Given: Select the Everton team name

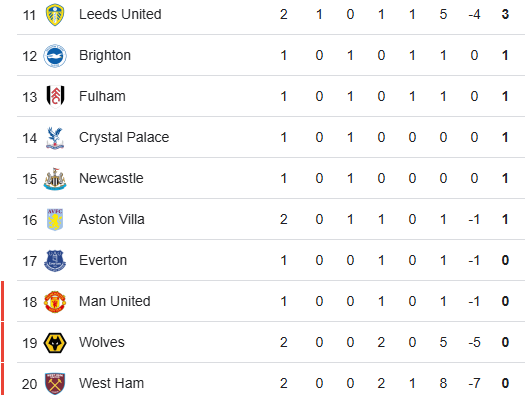Looking at the screenshot, I should click(x=103, y=260).
